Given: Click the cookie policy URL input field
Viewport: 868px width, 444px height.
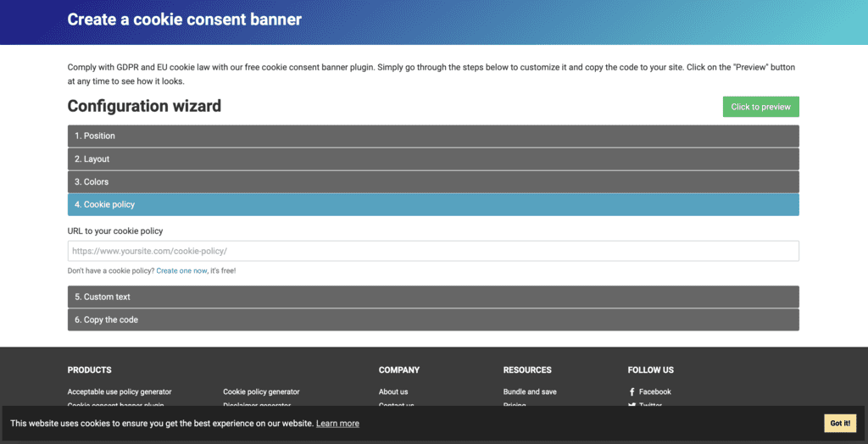Looking at the screenshot, I should point(432,252).
